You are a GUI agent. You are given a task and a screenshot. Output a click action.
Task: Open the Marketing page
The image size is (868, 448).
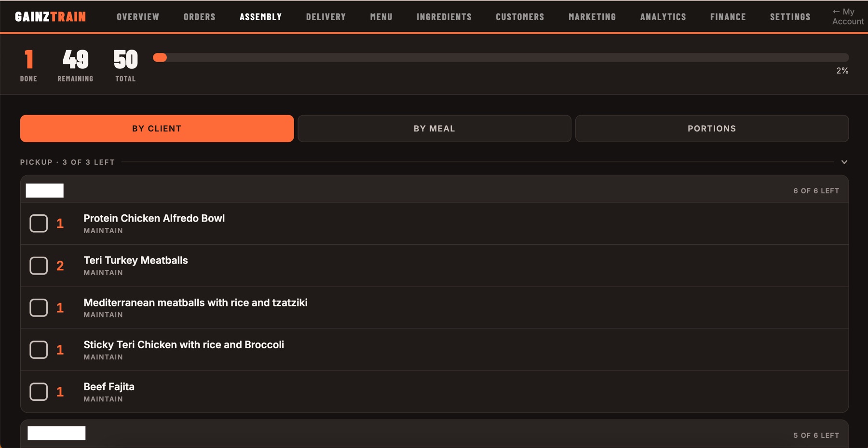pos(592,17)
